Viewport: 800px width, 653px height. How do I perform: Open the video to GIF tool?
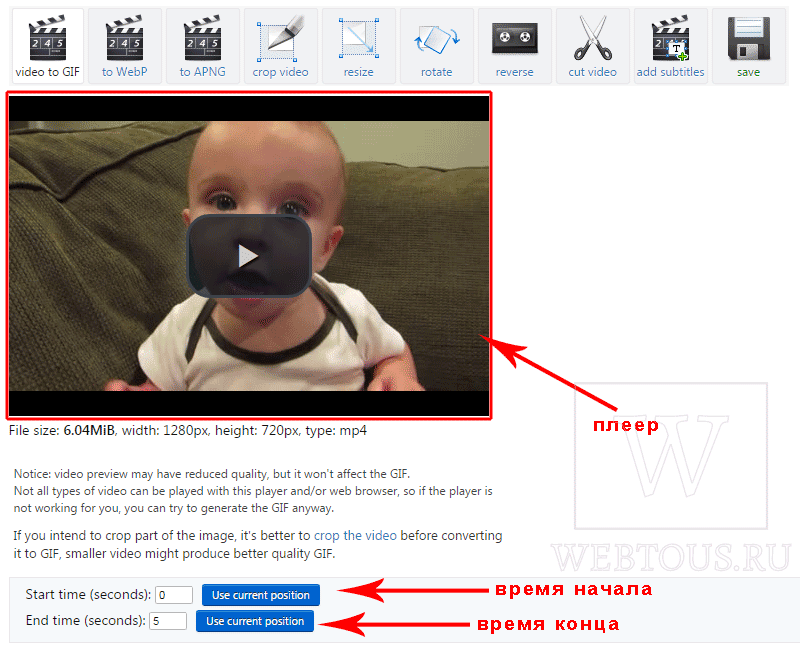(47, 46)
